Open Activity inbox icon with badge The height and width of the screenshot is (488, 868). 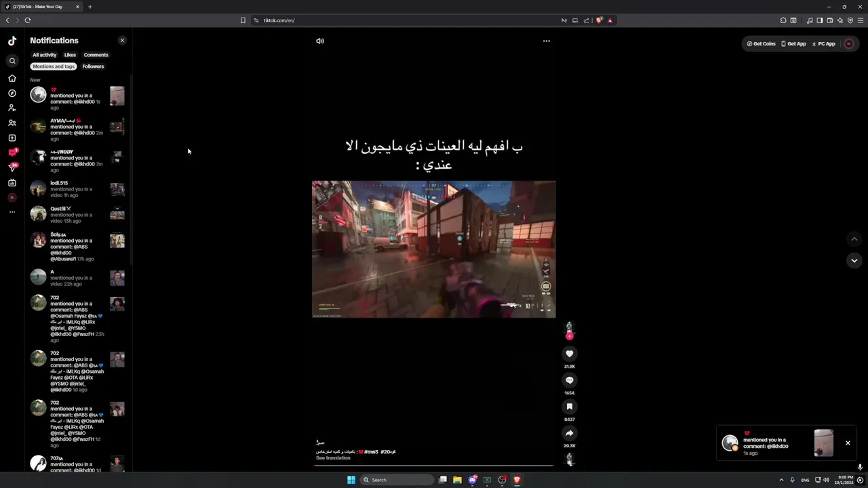(12, 152)
